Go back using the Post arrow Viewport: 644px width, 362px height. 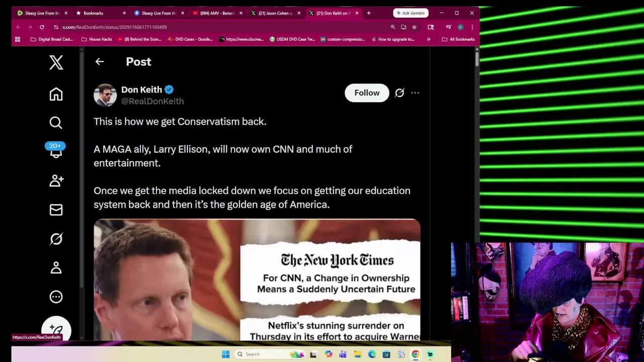[100, 61]
